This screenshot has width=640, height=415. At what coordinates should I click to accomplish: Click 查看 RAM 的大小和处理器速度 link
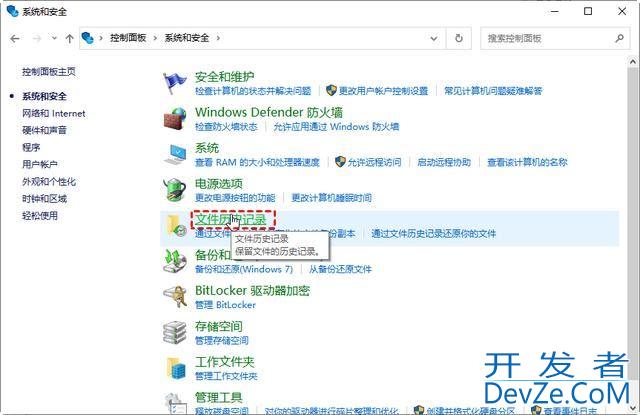click(x=257, y=162)
